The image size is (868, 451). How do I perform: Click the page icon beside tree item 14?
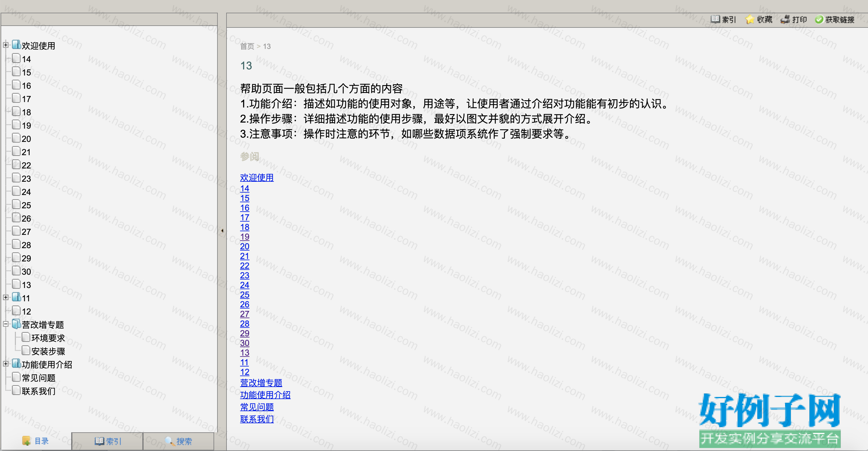coord(16,58)
